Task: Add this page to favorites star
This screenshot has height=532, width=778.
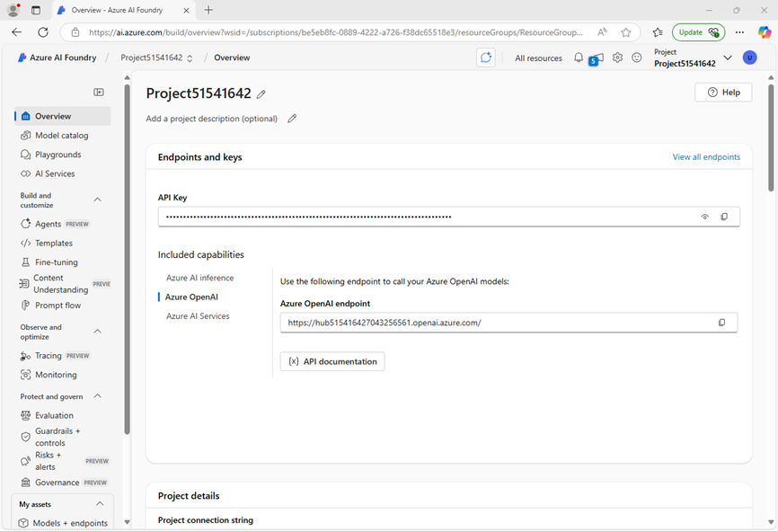Action: tap(625, 32)
